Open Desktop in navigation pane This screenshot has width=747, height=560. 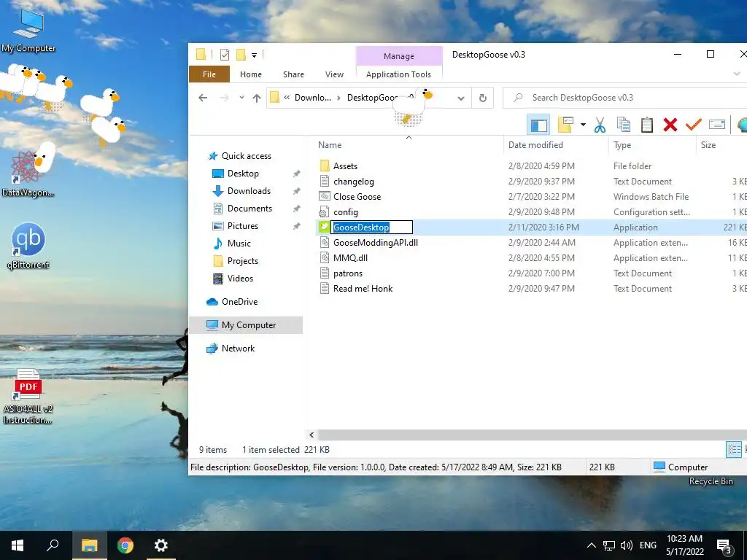[x=243, y=174]
